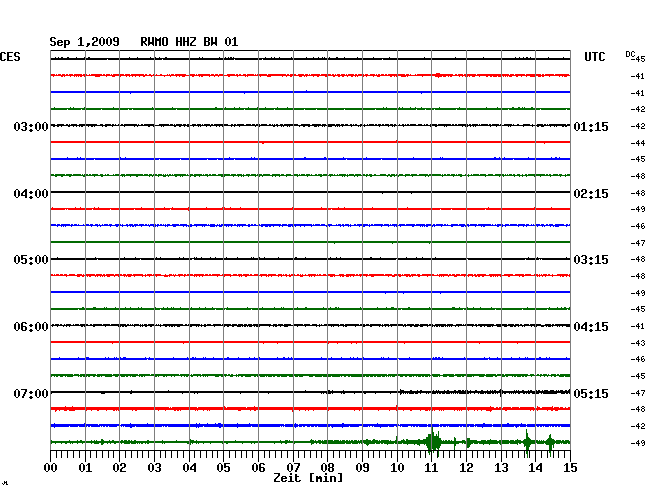Click the DC offset value -43
Screen dimensions: 650x494
tap(638, 343)
